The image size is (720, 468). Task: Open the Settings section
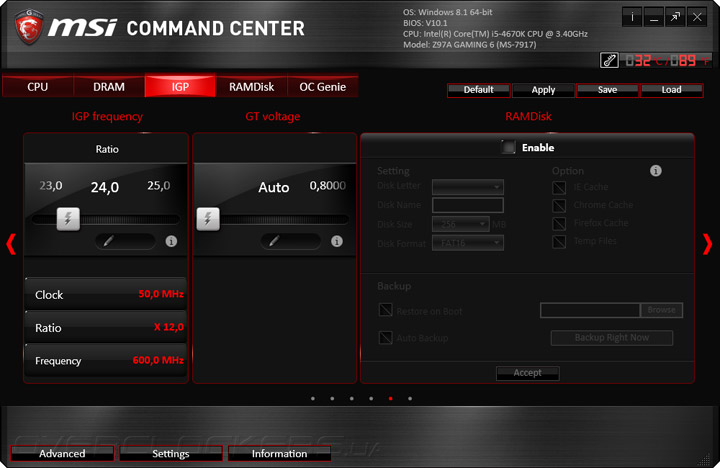[x=171, y=453]
